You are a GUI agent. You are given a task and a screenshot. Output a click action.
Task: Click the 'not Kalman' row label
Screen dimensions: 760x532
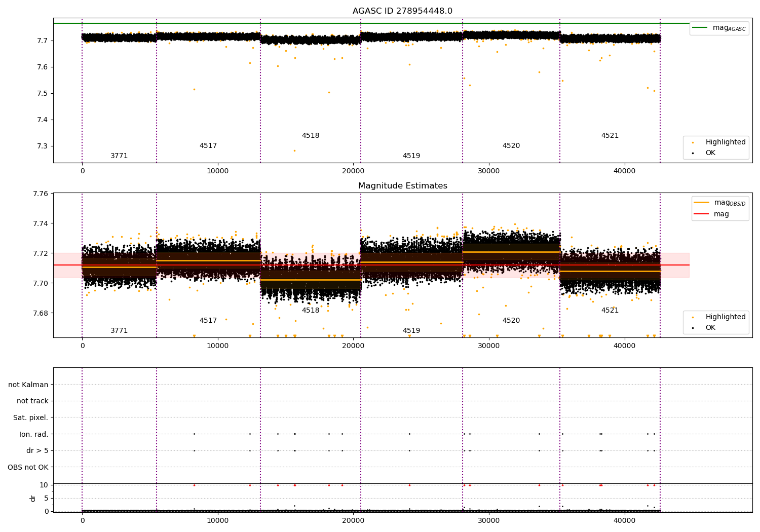pyautogui.click(x=28, y=385)
